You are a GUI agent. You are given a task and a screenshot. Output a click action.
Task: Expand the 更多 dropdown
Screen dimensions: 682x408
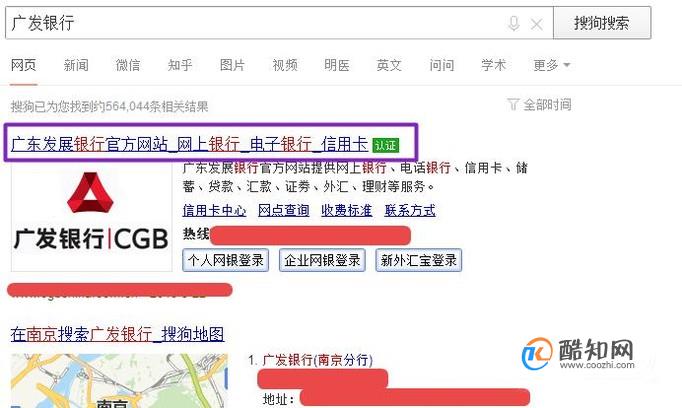tap(552, 65)
